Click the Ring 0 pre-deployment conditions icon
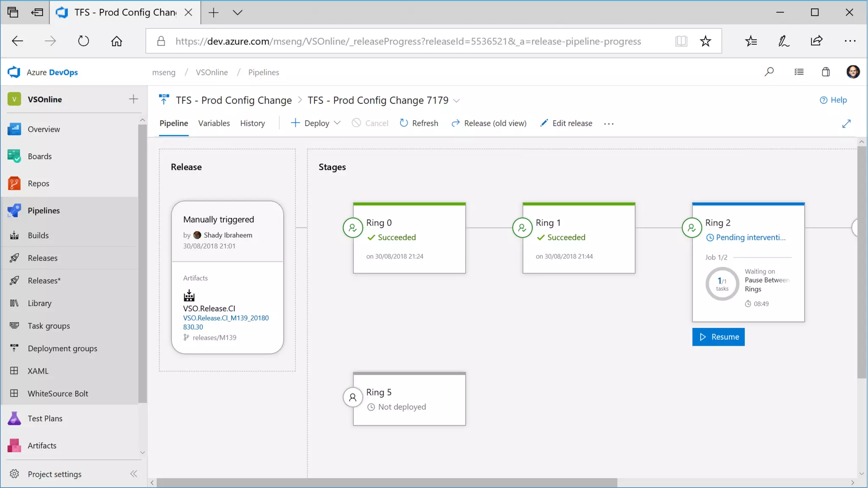The width and height of the screenshot is (868, 488). (x=353, y=228)
